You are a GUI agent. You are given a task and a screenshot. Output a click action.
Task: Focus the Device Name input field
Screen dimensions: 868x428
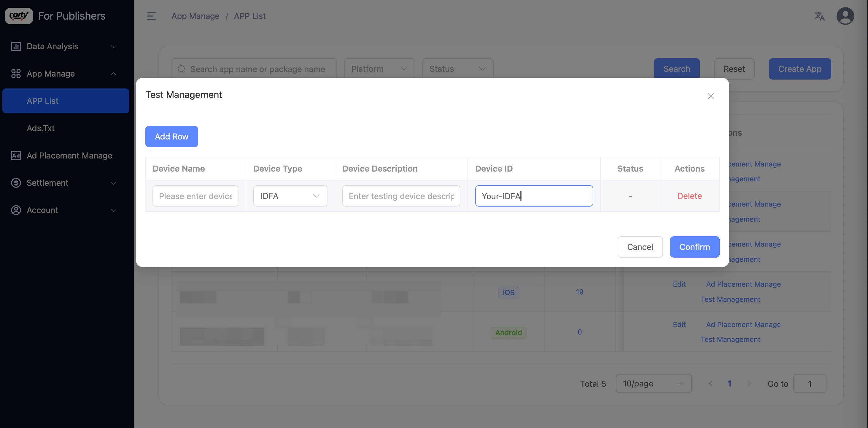click(x=195, y=196)
